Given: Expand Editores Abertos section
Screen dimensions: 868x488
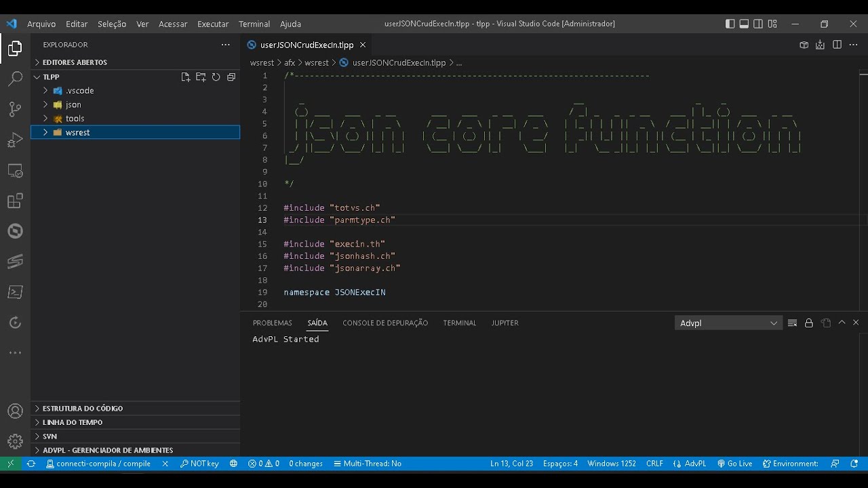Looking at the screenshot, I should [x=135, y=62].
